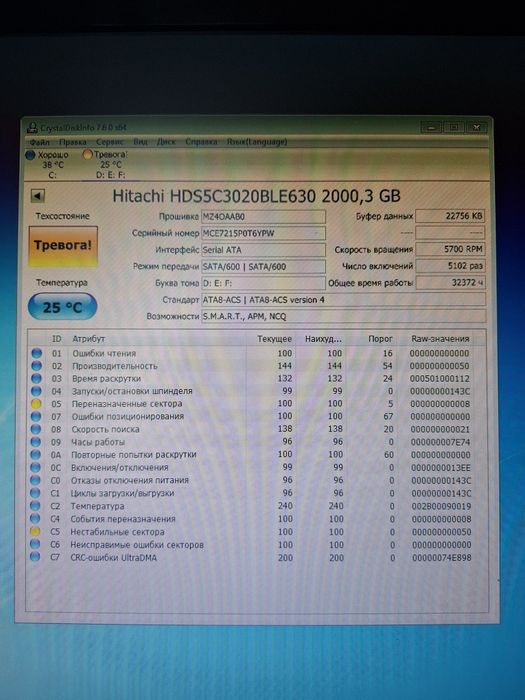Click the Raw-значения column header

(440, 339)
